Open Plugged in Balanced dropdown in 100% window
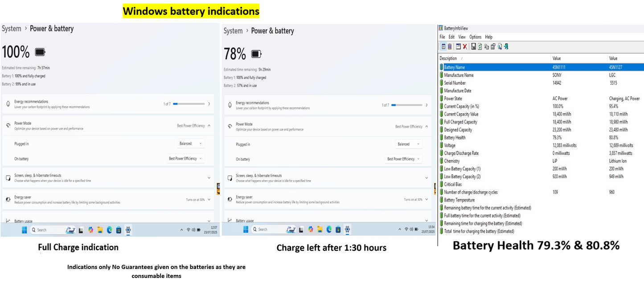644x281 pixels. (192, 144)
